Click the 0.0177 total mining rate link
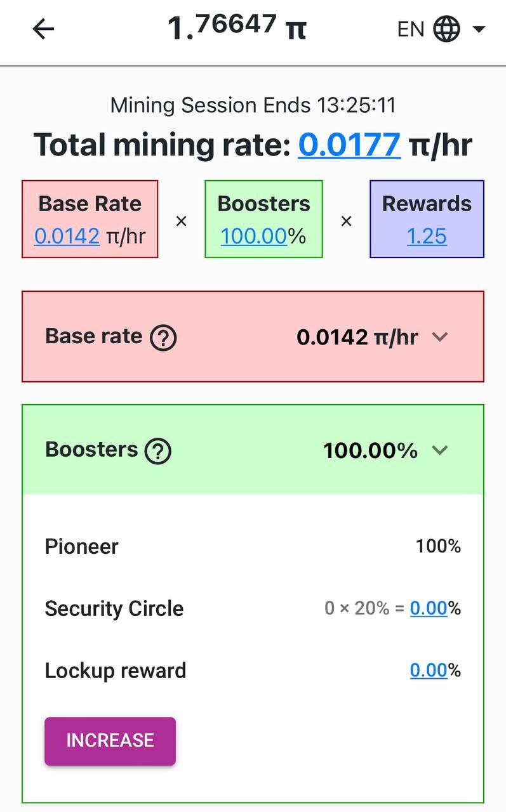506x812 pixels. pos(349,145)
